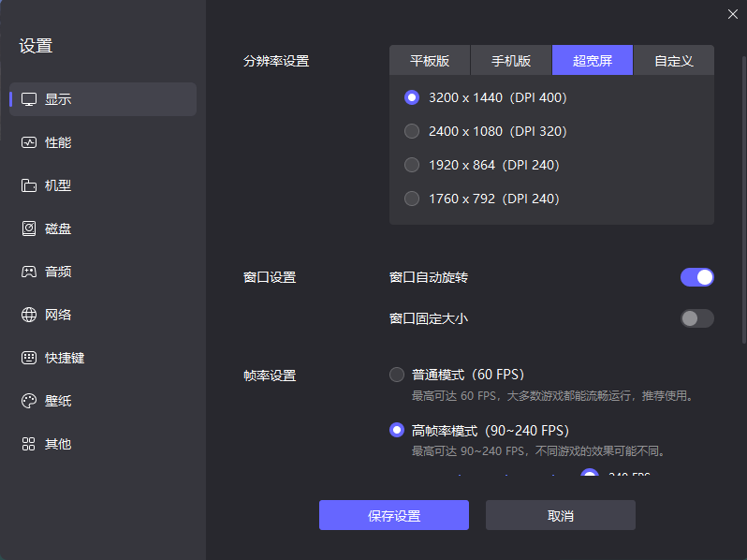Click the folder icon for 机型
The width and height of the screenshot is (747, 560).
point(29,185)
